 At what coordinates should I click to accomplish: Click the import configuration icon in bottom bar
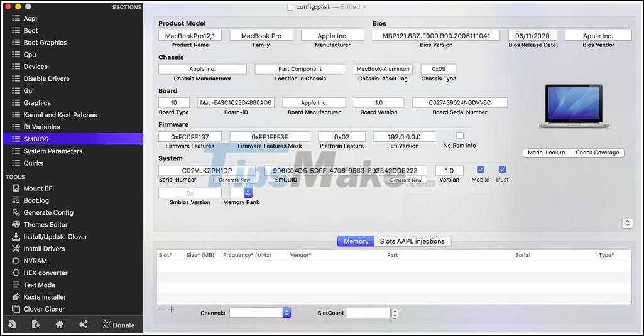[12, 325]
